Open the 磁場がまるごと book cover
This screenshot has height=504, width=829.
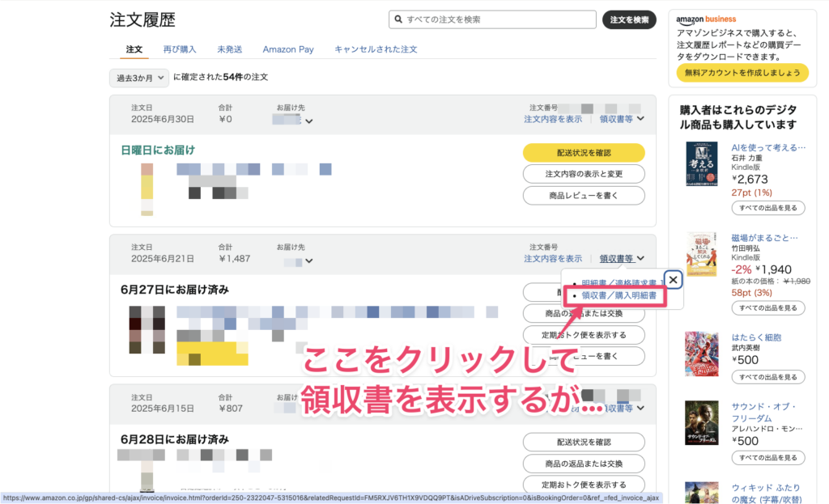click(x=702, y=254)
